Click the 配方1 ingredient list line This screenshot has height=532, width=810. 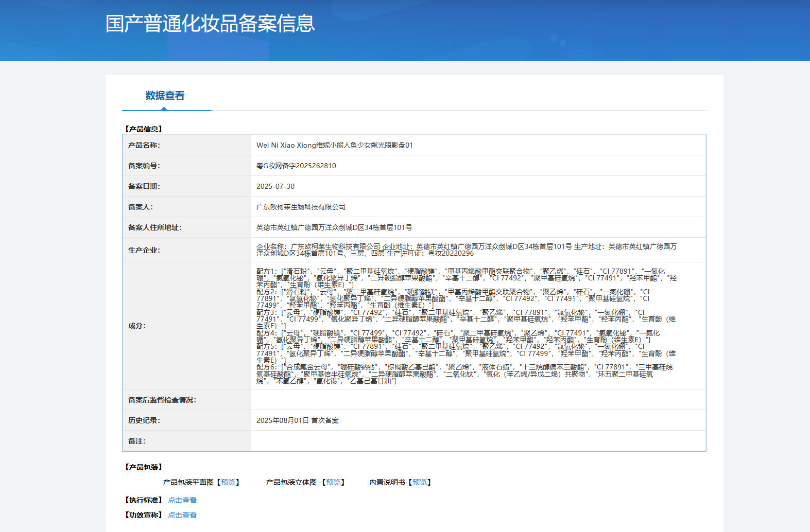tap(467, 278)
